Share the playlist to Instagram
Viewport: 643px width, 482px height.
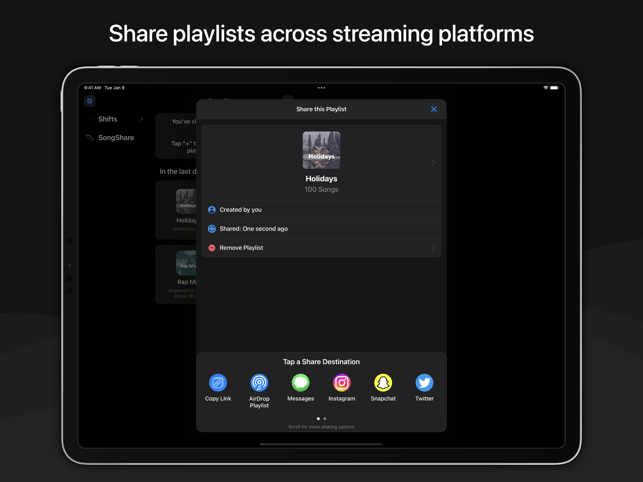tap(342, 383)
